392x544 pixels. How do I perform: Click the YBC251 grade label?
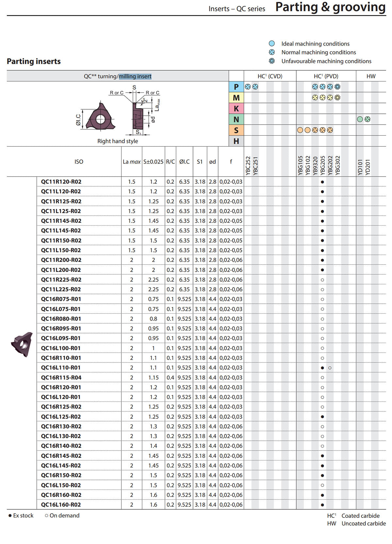point(255,166)
